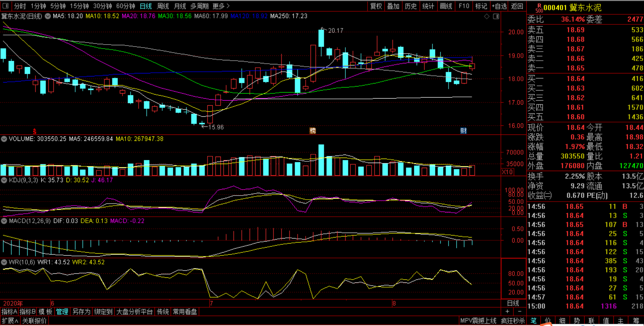Zoom out the chart with the minus button
The height and width of the screenshot is (326, 644).
[x=520, y=312]
